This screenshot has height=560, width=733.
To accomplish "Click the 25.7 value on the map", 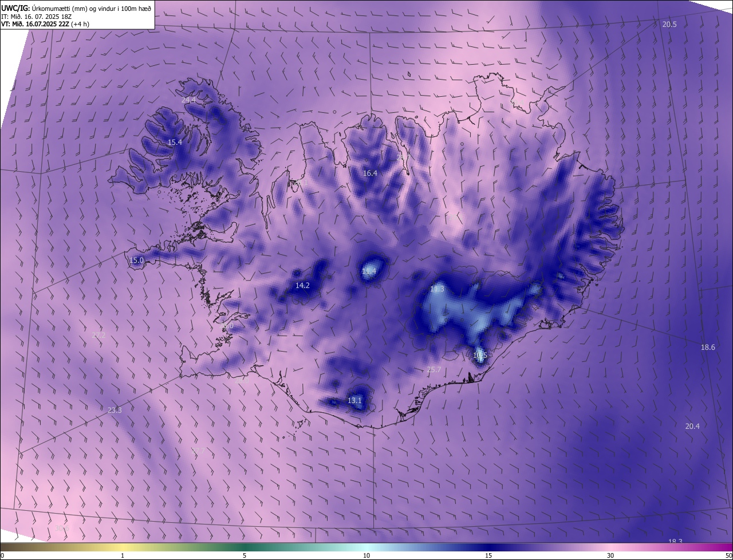I will 434,369.
